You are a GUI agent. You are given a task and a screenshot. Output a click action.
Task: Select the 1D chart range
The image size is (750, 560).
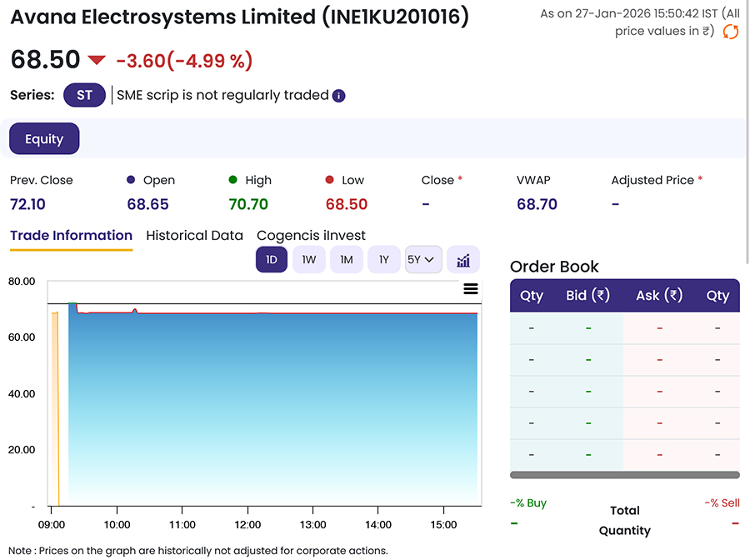tap(271, 260)
